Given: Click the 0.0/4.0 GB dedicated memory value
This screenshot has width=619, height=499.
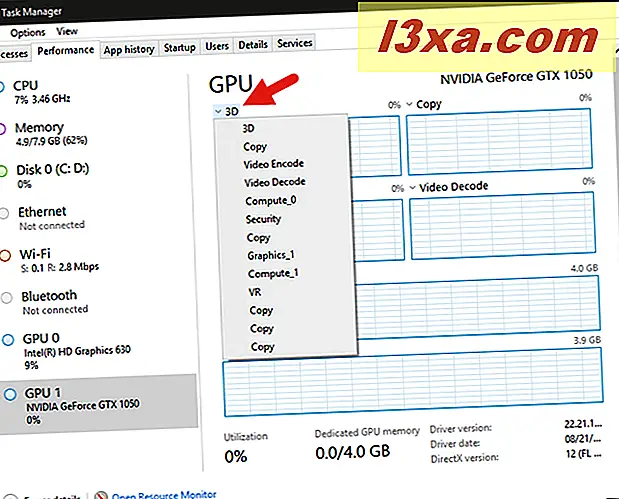Looking at the screenshot, I should pos(353,452).
